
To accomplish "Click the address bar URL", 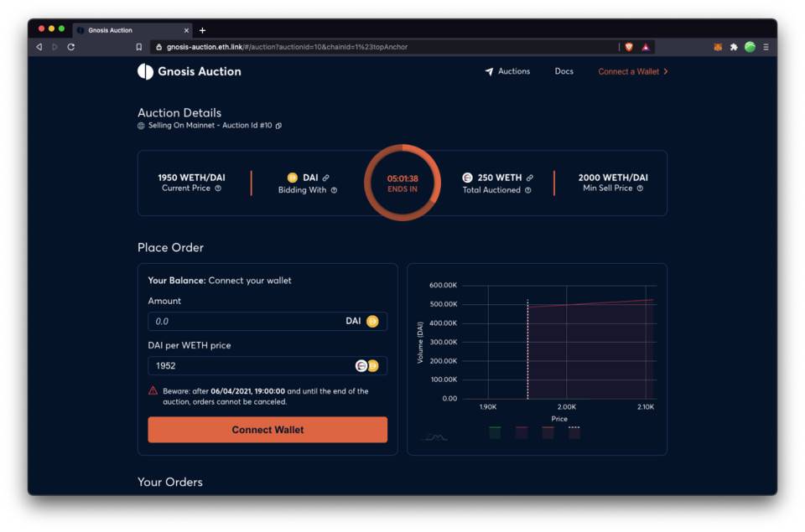I will point(287,47).
